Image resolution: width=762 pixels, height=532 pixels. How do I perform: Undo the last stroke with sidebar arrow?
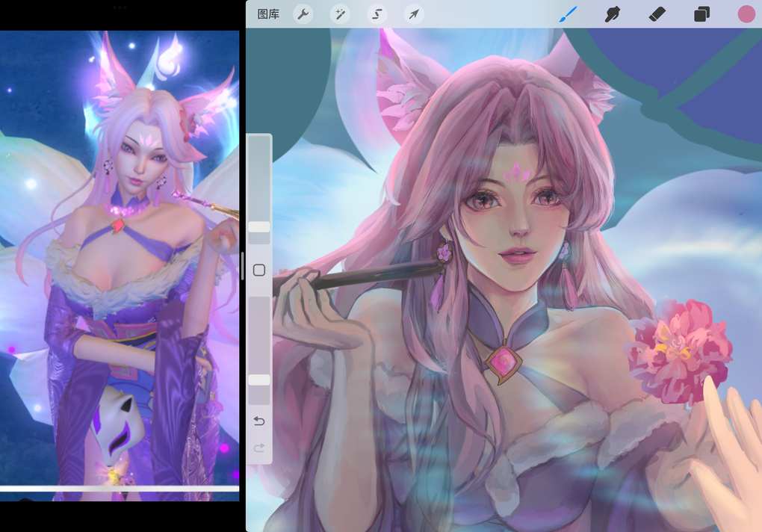pyautogui.click(x=259, y=421)
